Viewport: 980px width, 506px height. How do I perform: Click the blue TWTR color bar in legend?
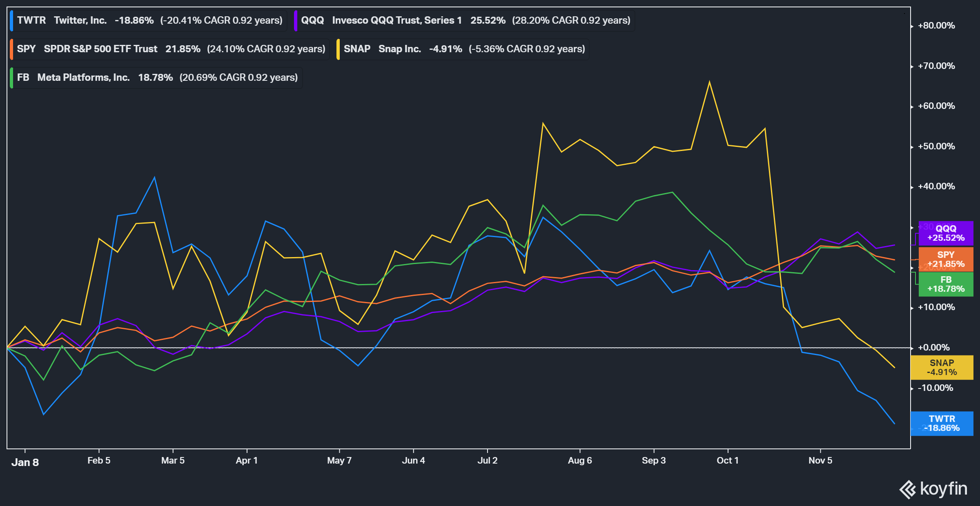(x=11, y=21)
